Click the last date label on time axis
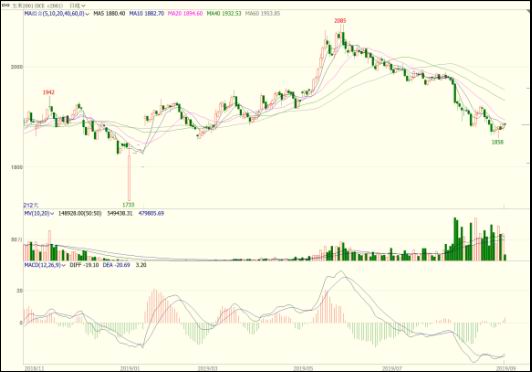Screen dimensions: 532x372 505,367
